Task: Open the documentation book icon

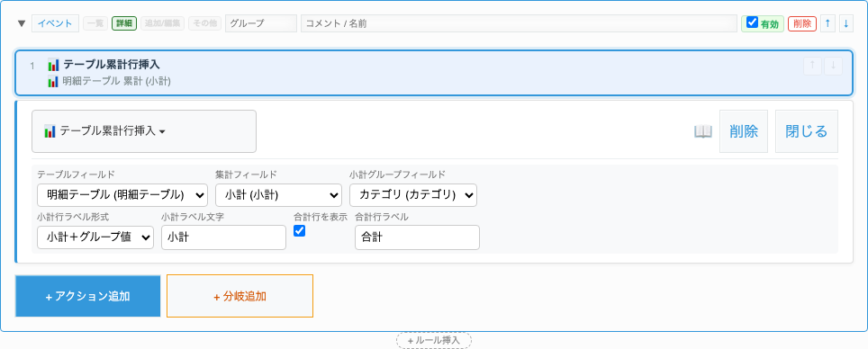Action: [702, 131]
